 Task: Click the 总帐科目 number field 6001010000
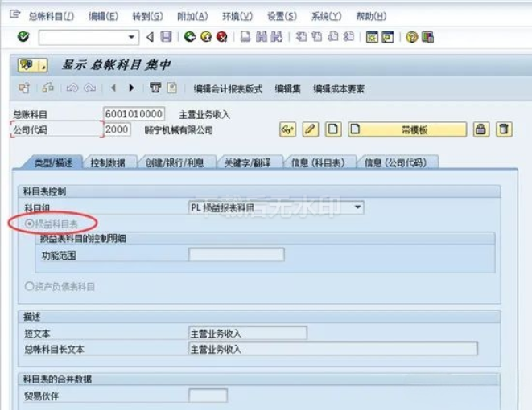click(x=134, y=114)
